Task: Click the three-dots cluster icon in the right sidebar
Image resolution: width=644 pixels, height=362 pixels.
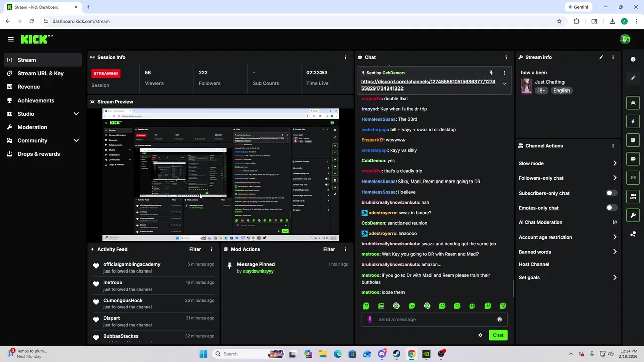Action: point(633,234)
